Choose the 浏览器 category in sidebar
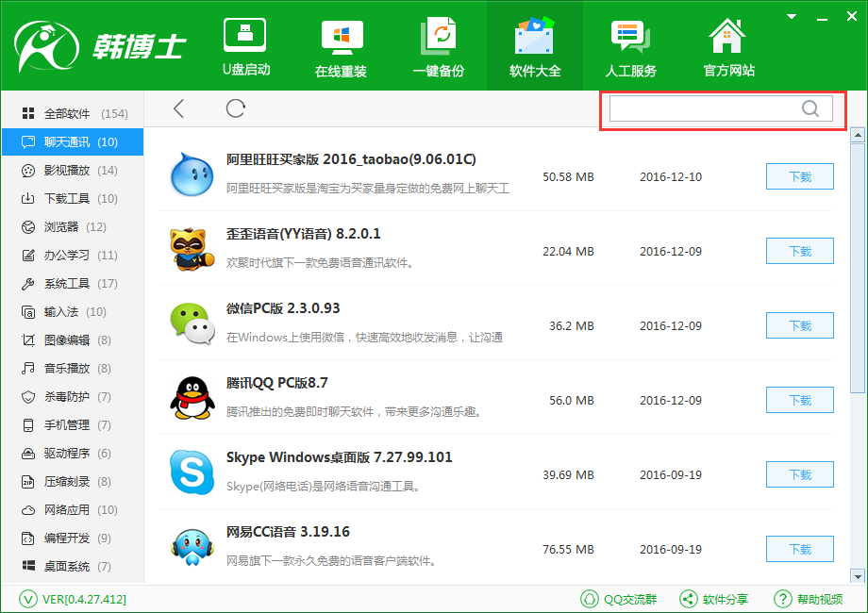The image size is (868, 613). point(61,227)
